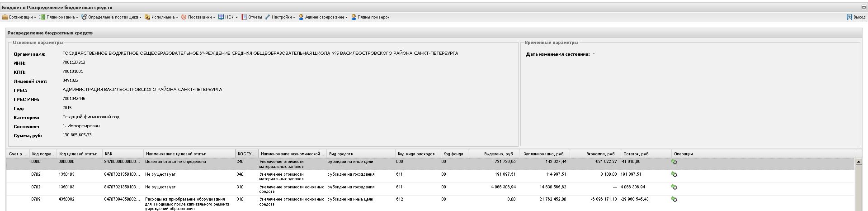Sort by 'Остаток, руб' column
Screen dimensions: 868x211
click(646, 154)
